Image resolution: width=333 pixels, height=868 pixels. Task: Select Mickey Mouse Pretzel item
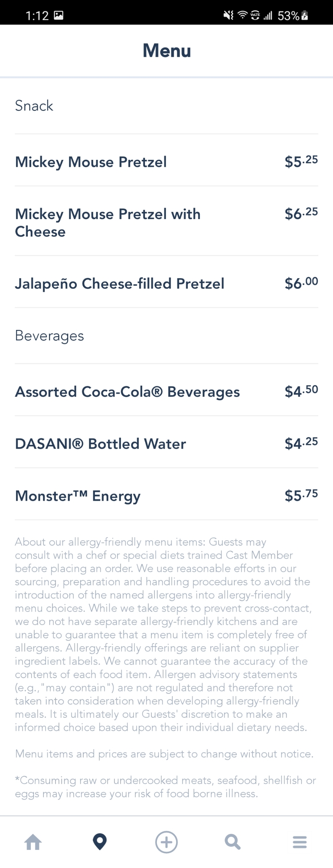pos(91,162)
